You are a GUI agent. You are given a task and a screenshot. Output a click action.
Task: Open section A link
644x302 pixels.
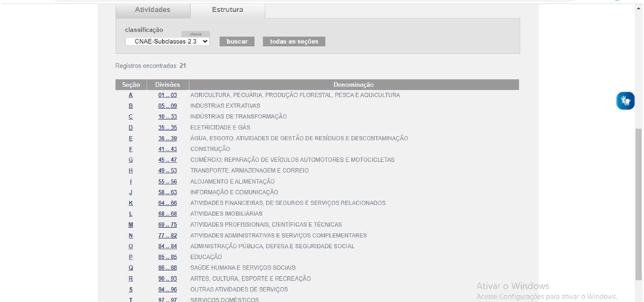click(131, 95)
